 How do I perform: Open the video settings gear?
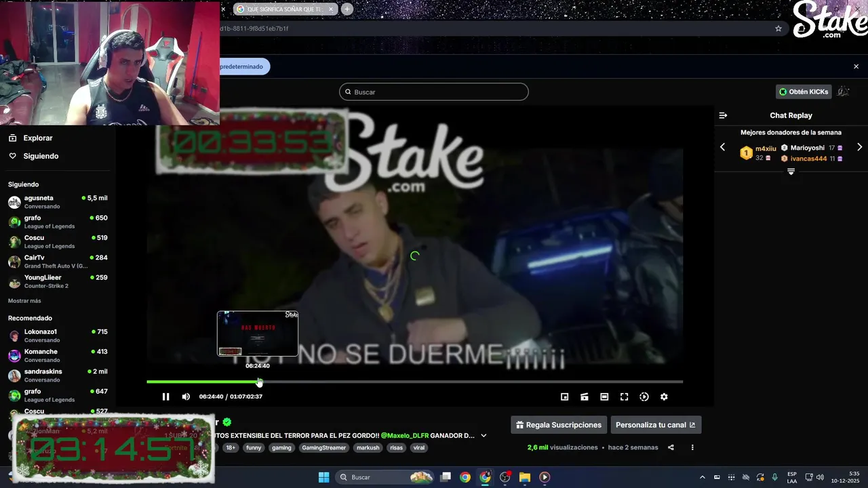click(x=664, y=396)
